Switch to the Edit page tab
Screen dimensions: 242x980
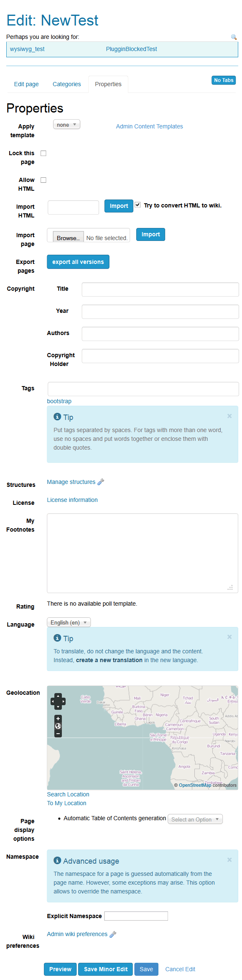(x=26, y=84)
